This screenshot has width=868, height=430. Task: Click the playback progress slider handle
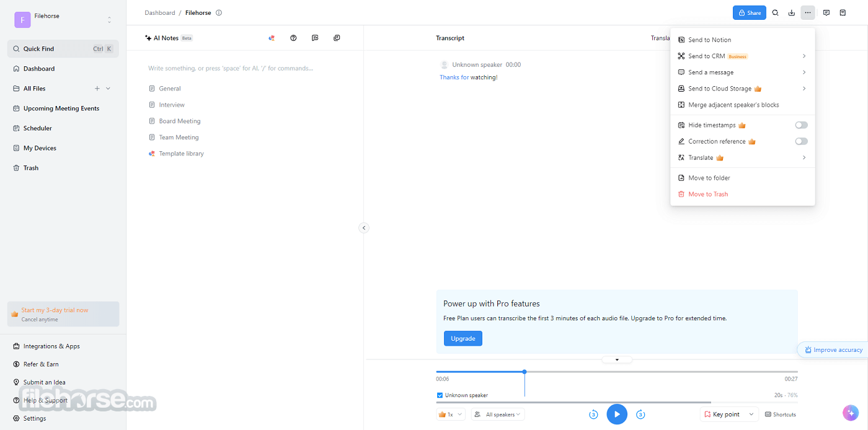[x=525, y=372]
